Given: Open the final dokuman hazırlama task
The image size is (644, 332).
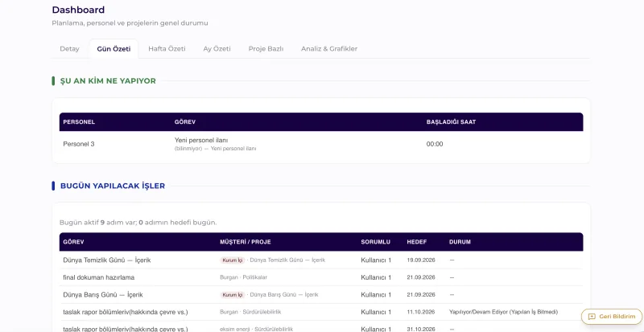Looking at the screenshot, I should [x=98, y=277].
